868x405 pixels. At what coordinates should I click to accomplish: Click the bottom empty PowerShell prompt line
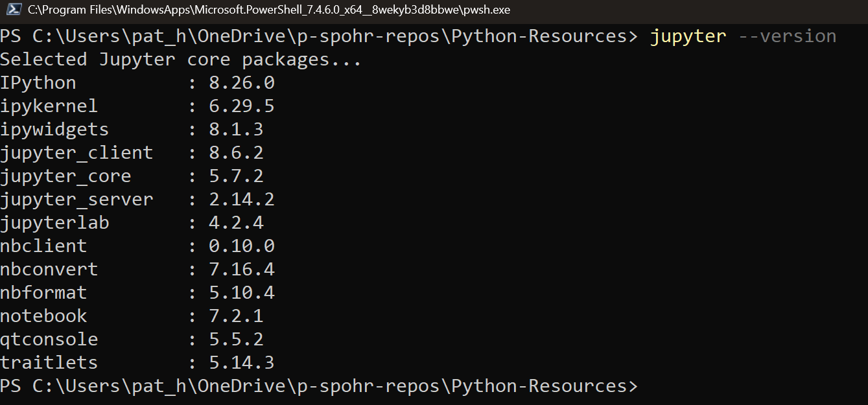pos(319,386)
